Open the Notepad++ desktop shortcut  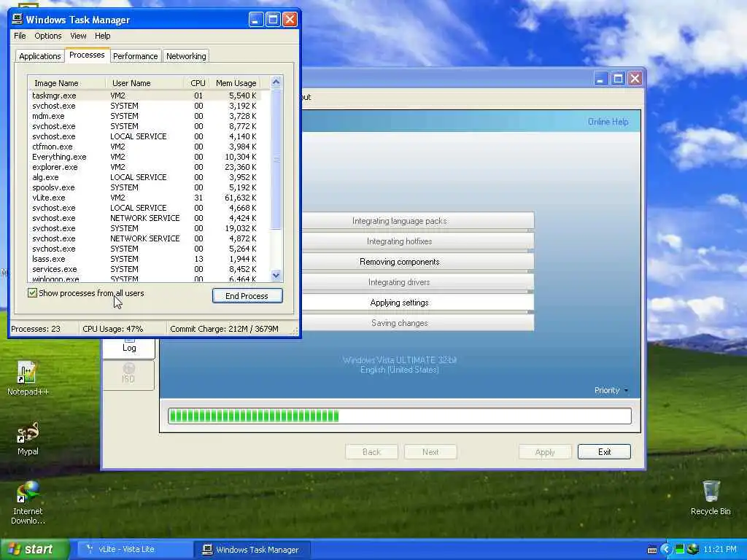(x=27, y=378)
